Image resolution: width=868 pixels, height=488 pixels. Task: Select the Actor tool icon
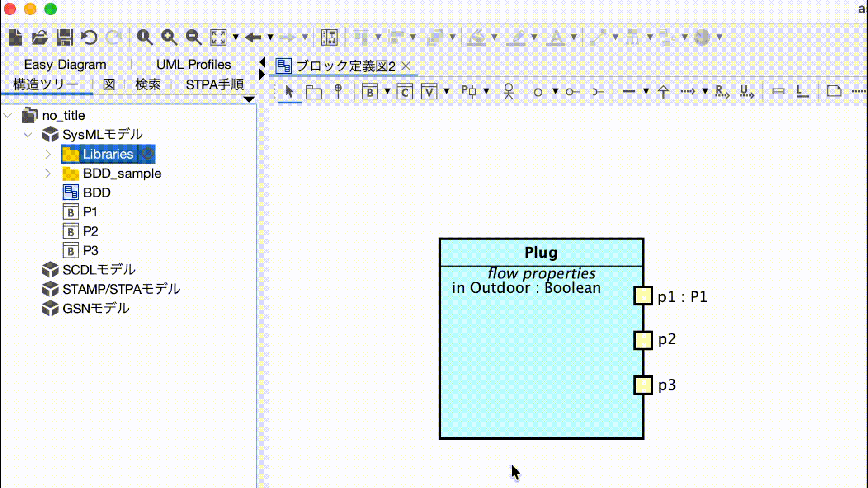(509, 92)
